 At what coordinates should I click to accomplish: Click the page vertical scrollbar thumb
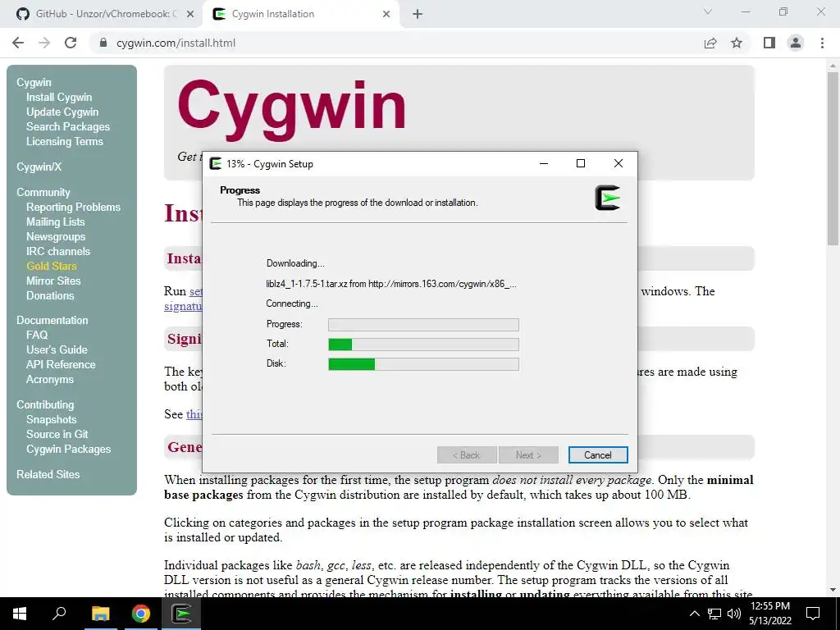[x=833, y=157]
